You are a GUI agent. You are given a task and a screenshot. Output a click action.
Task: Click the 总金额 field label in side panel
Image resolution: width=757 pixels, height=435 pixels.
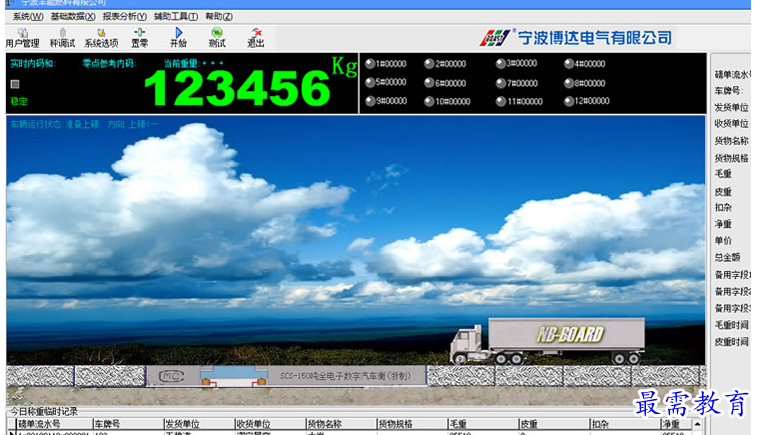click(728, 257)
